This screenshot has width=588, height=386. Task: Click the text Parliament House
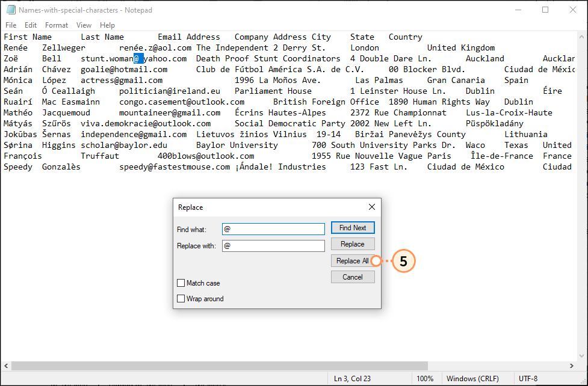(273, 91)
